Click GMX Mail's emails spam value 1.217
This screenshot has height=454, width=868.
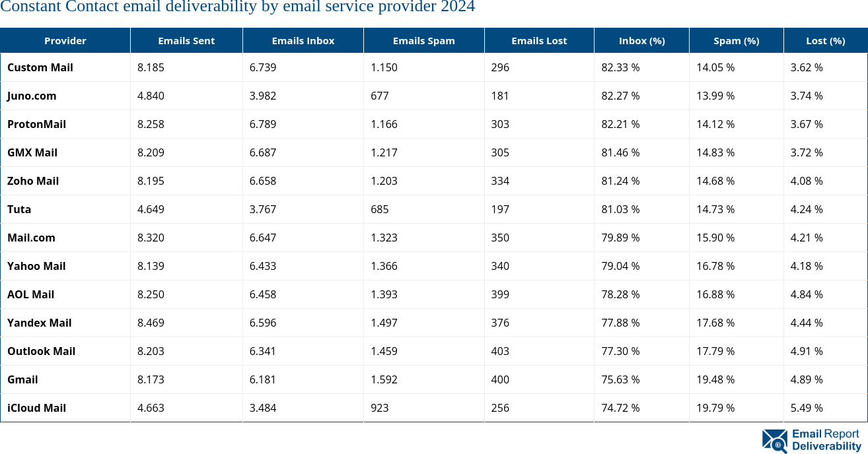[384, 152]
